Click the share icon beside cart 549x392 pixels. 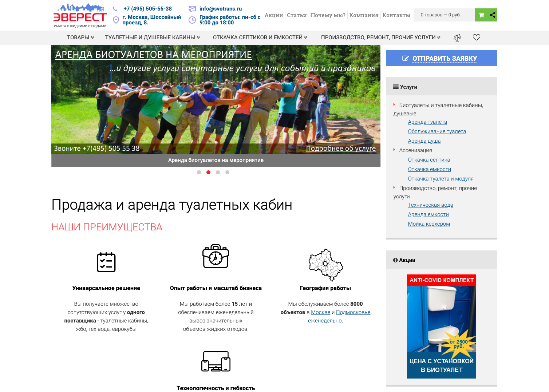pyautogui.click(x=492, y=15)
